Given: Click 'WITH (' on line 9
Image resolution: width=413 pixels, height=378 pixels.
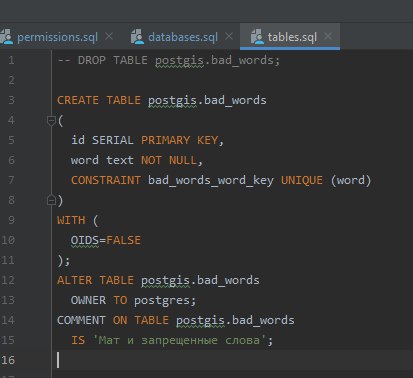Looking at the screenshot, I should (x=78, y=220).
